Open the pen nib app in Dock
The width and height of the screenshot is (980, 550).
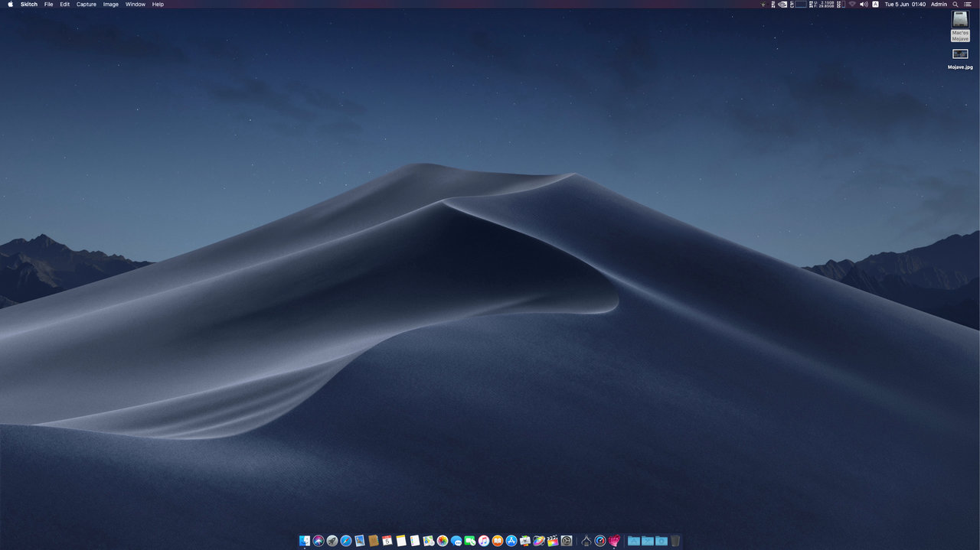586,541
